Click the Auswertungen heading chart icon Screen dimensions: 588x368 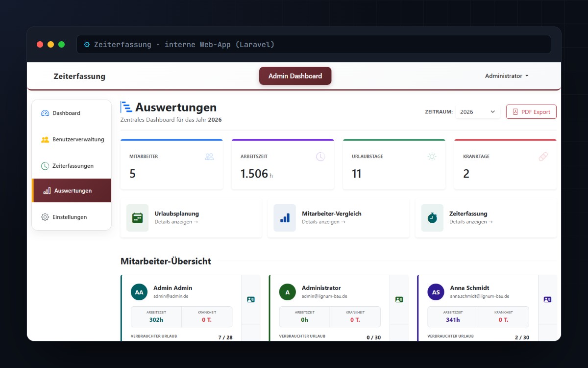[x=126, y=107]
